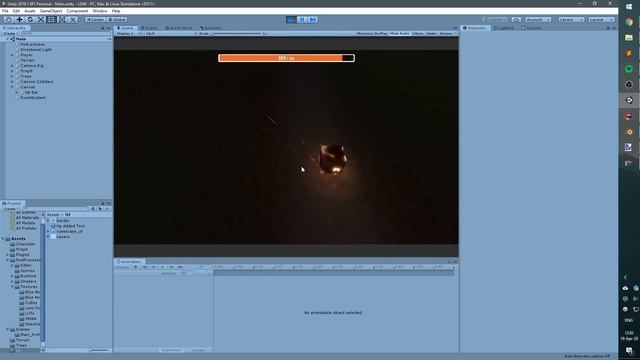Select the border asset
This screenshot has width=640, height=360.
pos(62,220)
